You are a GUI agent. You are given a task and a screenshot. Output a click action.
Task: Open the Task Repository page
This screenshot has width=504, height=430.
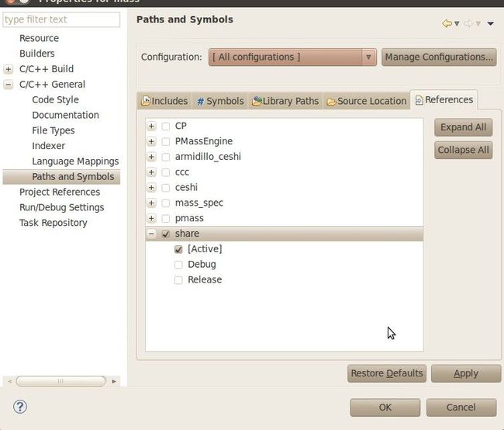[54, 223]
